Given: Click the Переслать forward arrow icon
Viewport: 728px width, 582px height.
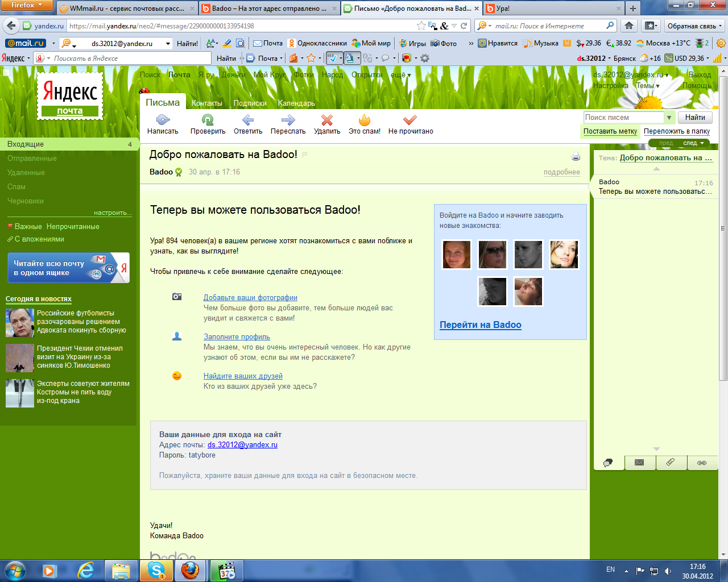Looking at the screenshot, I should [x=288, y=120].
